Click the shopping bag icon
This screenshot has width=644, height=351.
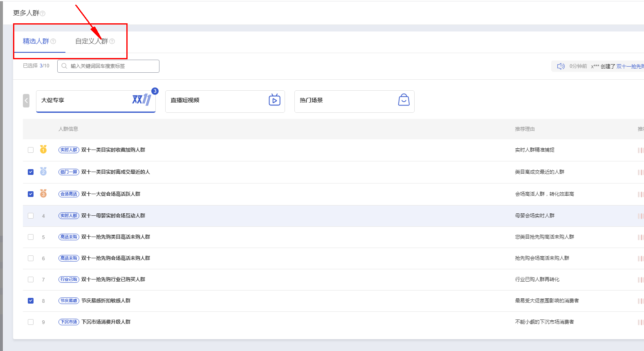pyautogui.click(x=404, y=100)
